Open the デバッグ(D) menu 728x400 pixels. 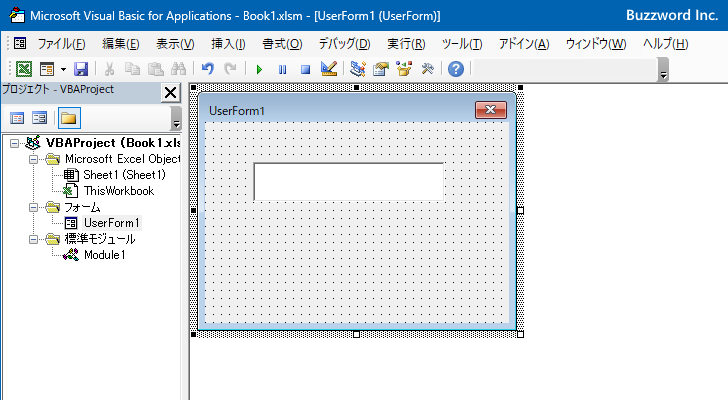tap(343, 44)
